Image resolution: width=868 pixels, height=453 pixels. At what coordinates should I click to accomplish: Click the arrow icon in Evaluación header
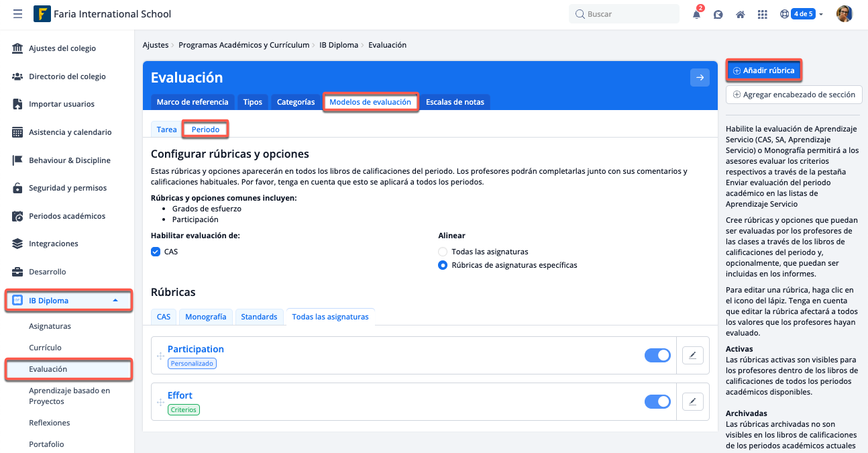pos(700,78)
